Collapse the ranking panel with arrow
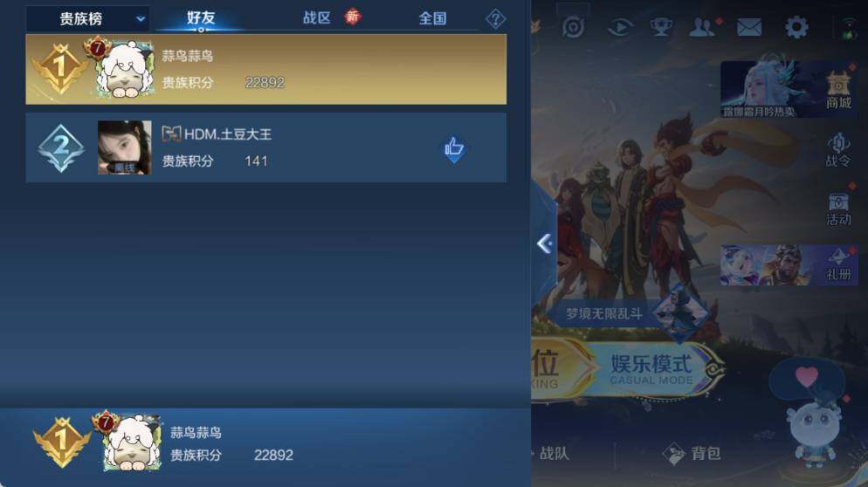This screenshot has height=487, width=868. coord(544,243)
